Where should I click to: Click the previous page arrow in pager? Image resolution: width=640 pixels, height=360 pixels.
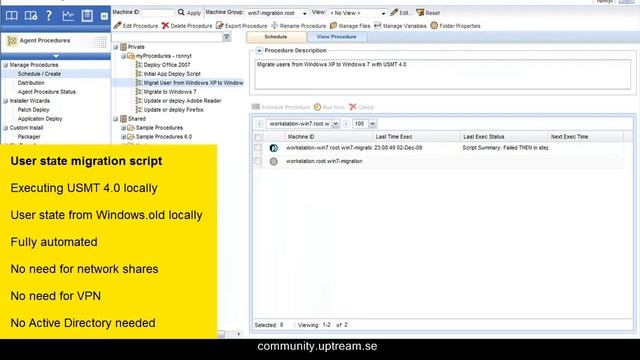point(259,123)
